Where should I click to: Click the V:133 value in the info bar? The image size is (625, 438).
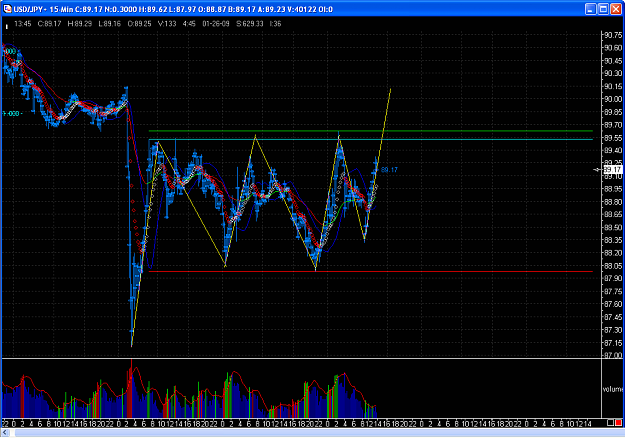pos(167,24)
